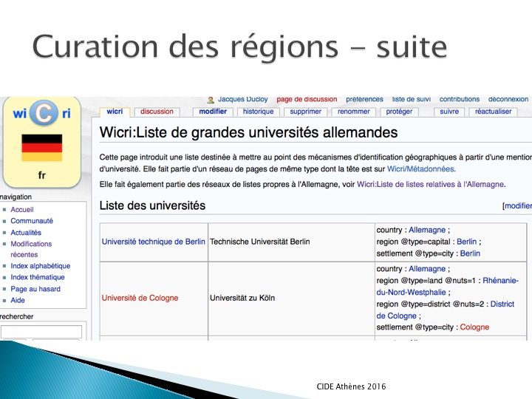Open Index thématique link
The height and width of the screenshot is (399, 532).
[38, 277]
